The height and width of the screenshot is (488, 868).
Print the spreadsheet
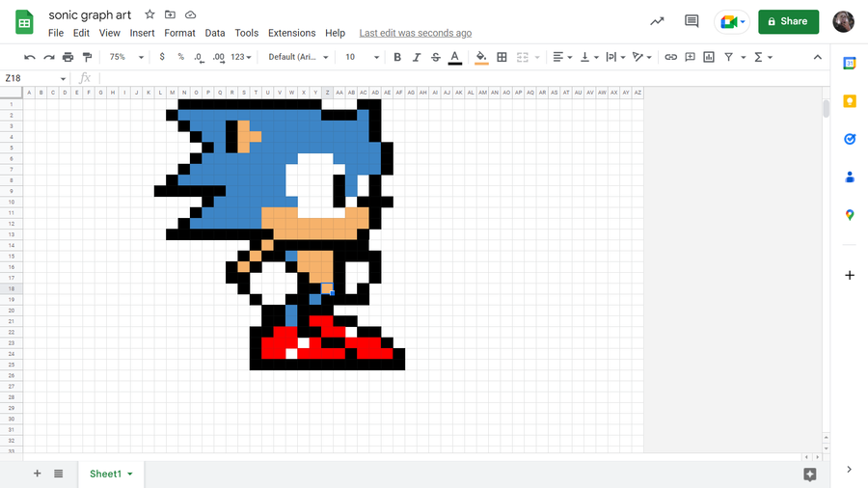68,57
